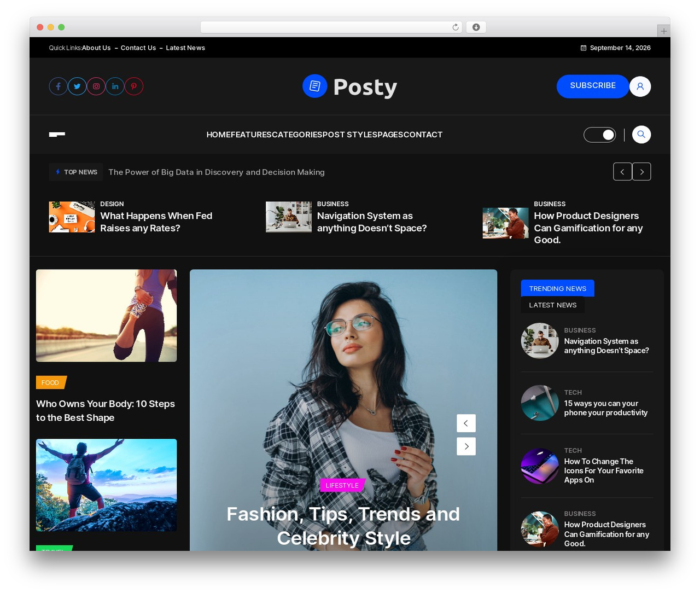Click the browser download icon

tap(476, 27)
